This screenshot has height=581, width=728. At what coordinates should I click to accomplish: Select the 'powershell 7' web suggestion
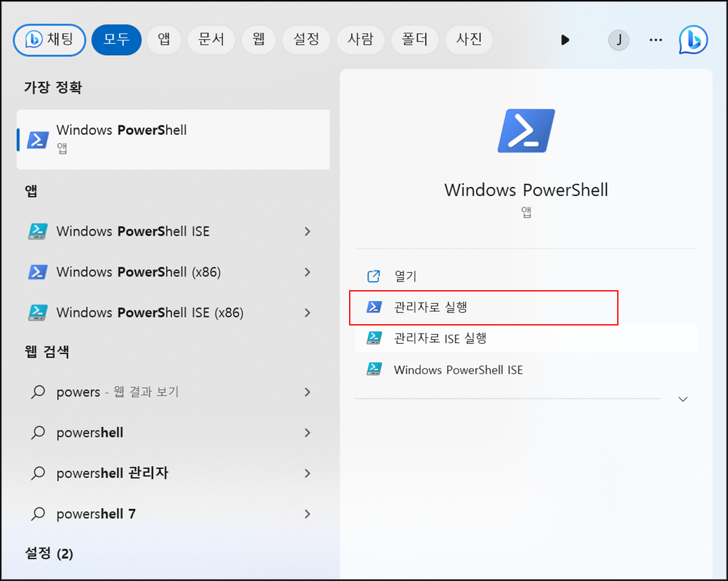point(173,514)
